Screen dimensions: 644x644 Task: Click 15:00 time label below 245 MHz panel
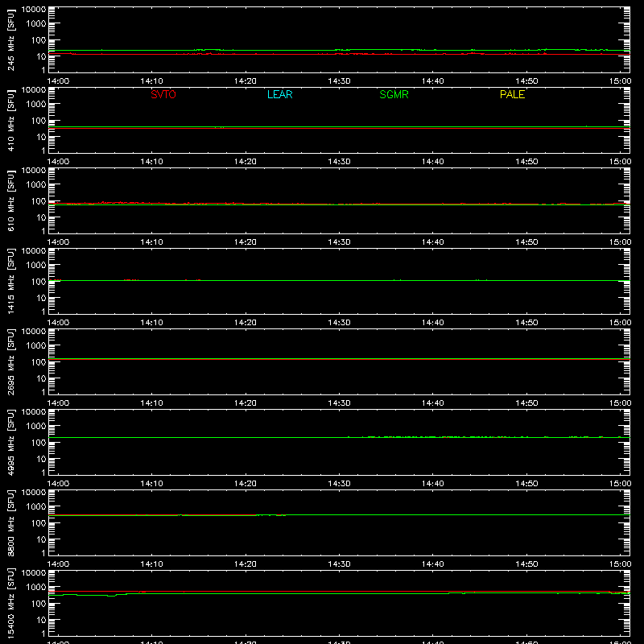pyautogui.click(x=620, y=81)
